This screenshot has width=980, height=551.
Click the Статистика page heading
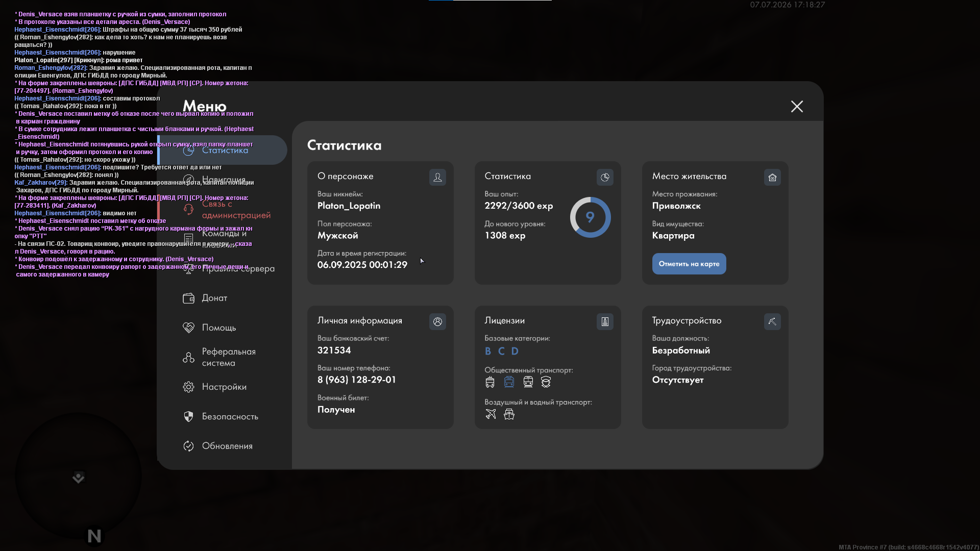(345, 145)
